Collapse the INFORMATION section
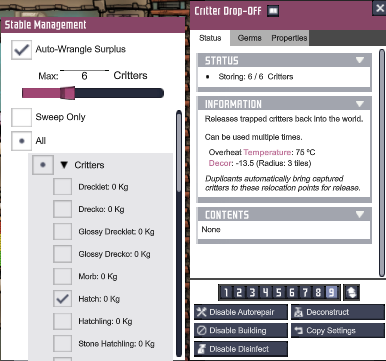Viewport: 386px width, 361px height. [x=359, y=104]
